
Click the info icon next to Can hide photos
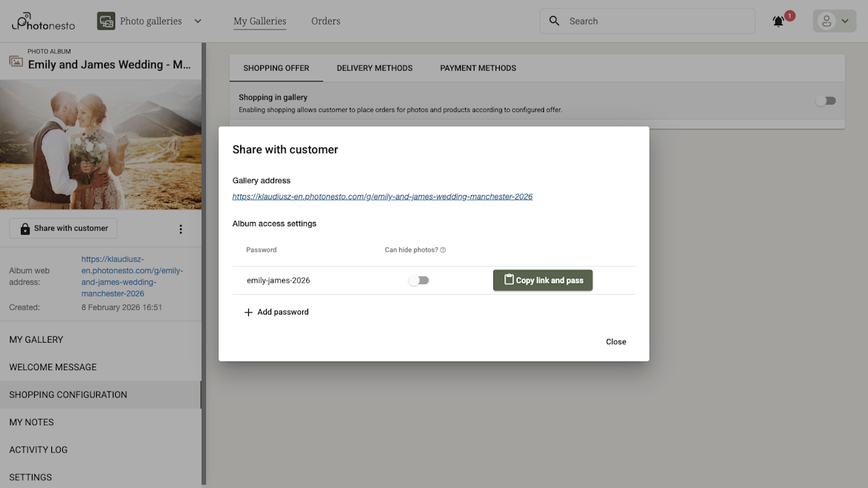[x=442, y=249]
